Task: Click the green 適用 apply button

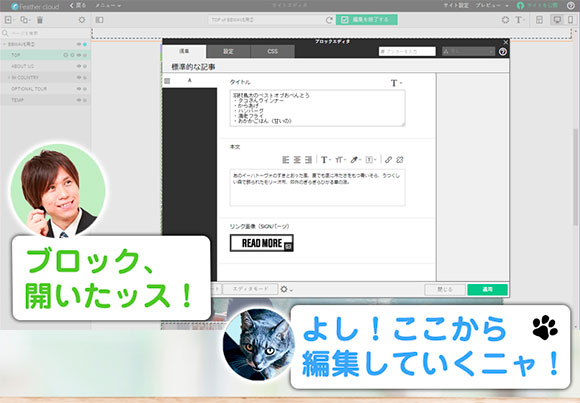Action: click(x=487, y=289)
